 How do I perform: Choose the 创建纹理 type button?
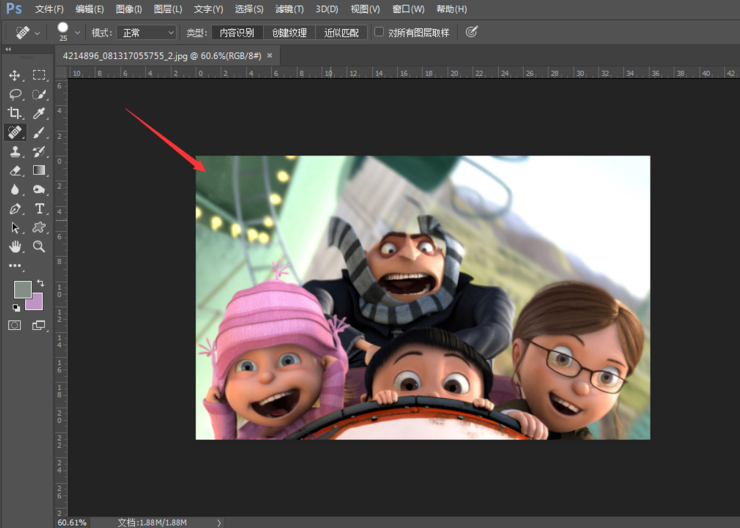coord(289,33)
